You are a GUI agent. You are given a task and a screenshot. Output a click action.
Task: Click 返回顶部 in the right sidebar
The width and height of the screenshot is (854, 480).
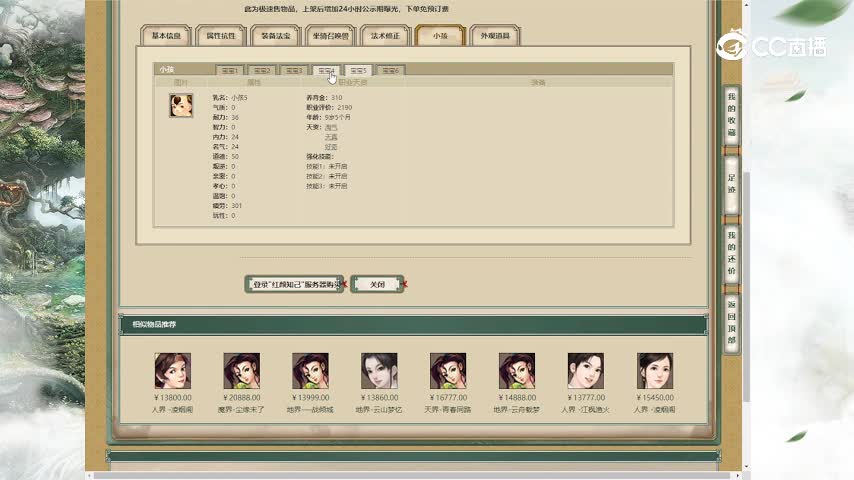(731, 322)
